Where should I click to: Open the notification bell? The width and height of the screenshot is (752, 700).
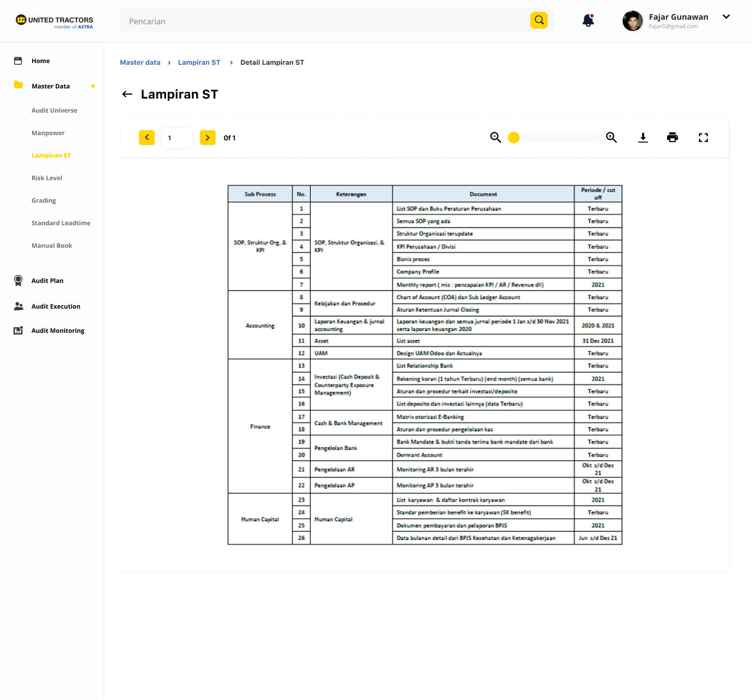[x=588, y=21]
